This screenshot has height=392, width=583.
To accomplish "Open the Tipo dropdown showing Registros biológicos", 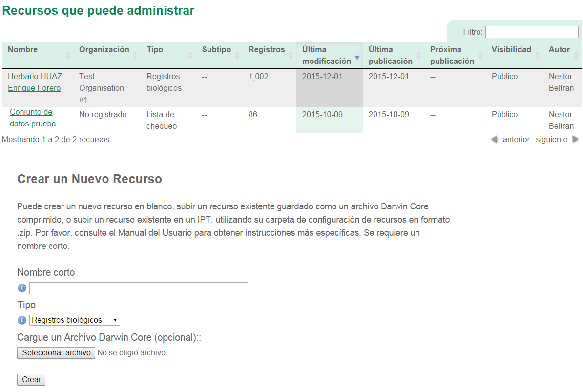I will 74,320.
